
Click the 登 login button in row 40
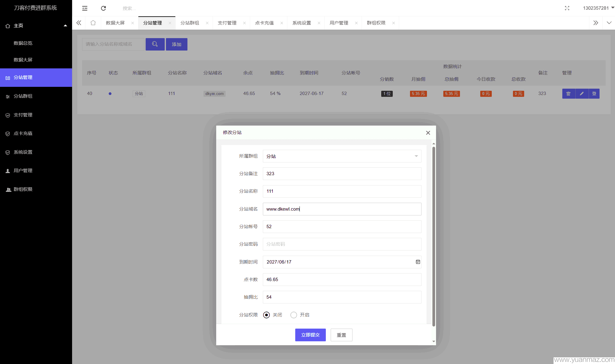(x=594, y=93)
